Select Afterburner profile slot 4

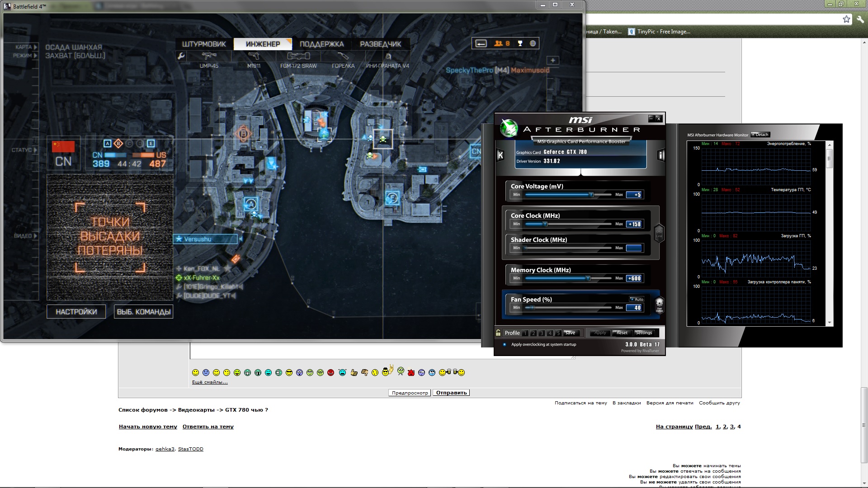coord(550,333)
